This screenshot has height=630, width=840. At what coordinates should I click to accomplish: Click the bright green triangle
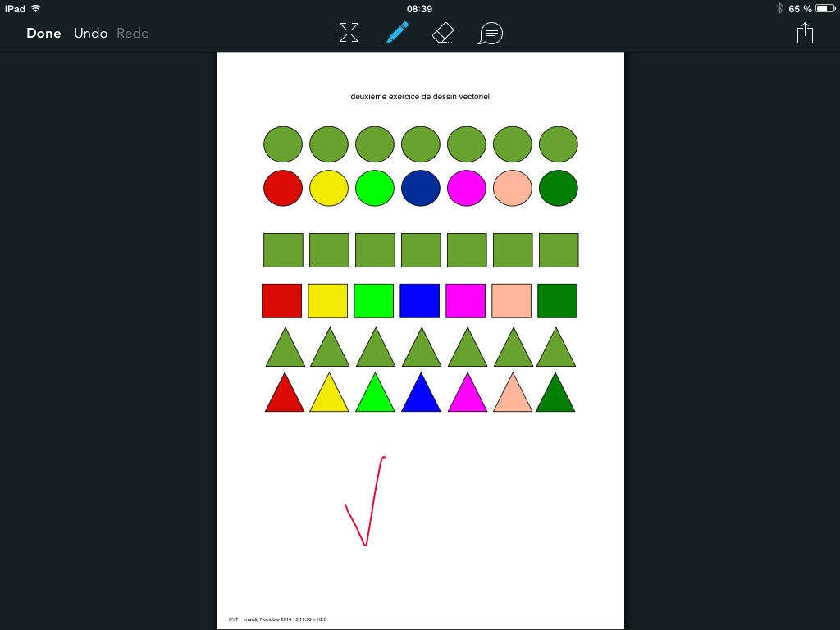(375, 394)
